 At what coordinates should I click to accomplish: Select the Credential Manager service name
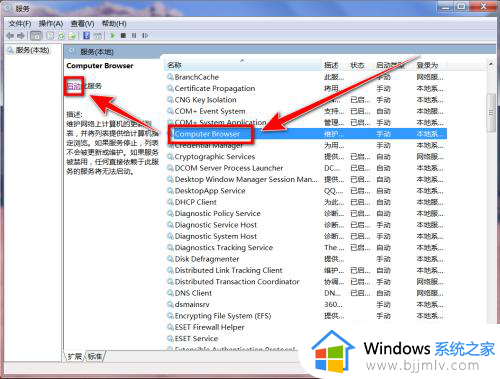[209, 146]
